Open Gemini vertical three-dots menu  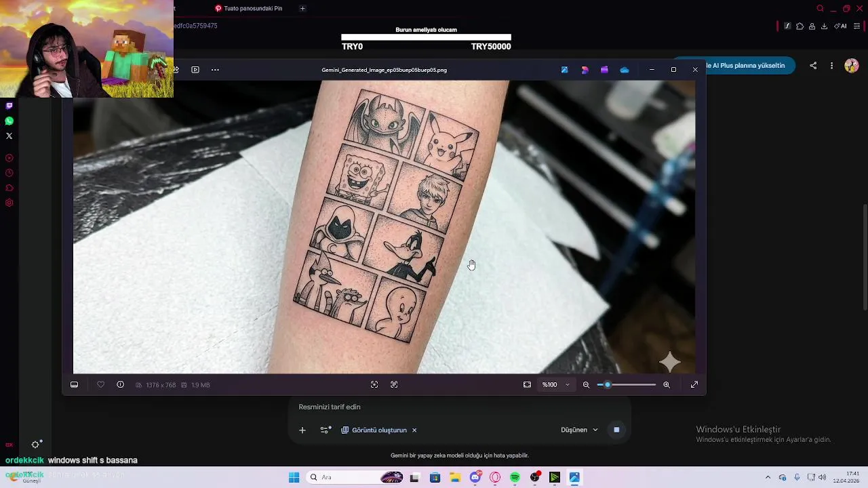[x=832, y=66]
